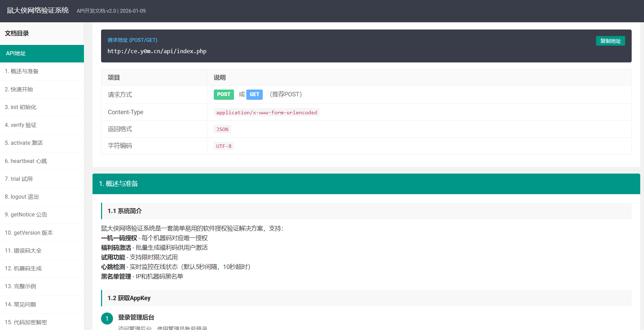Open 1. 概述与准备 in sidebar
644x330 pixels.
22,71
